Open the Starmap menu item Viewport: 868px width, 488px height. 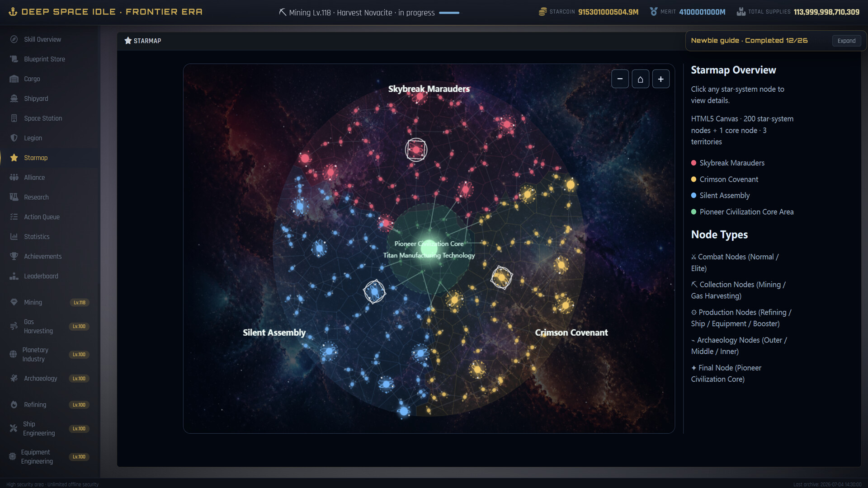point(49,158)
